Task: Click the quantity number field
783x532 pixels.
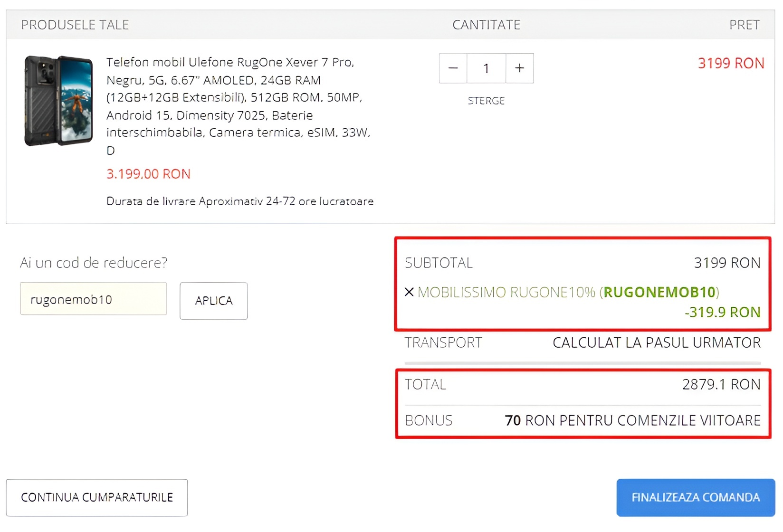Action: [x=486, y=68]
